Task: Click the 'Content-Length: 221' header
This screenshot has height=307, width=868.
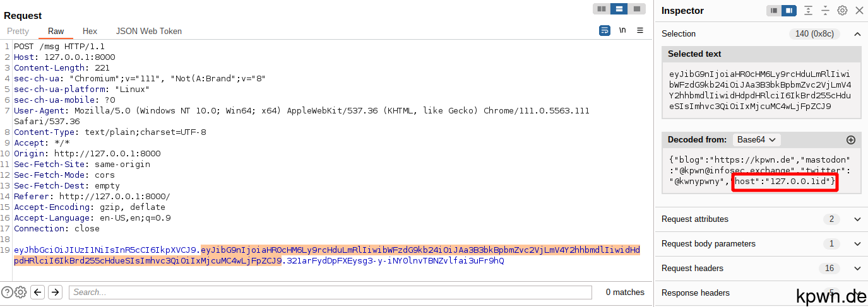Action: pos(62,68)
